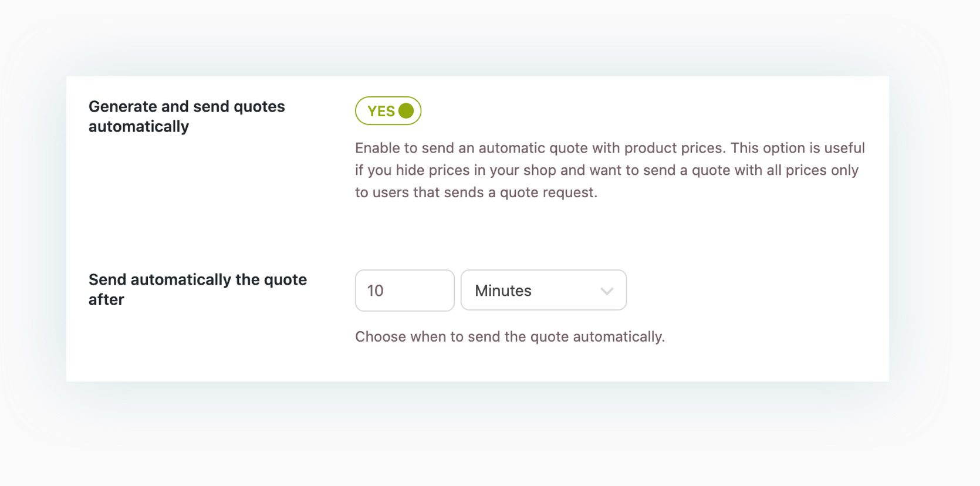Click the YES text inside the toggle
This screenshot has width=980, height=486.
point(381,112)
